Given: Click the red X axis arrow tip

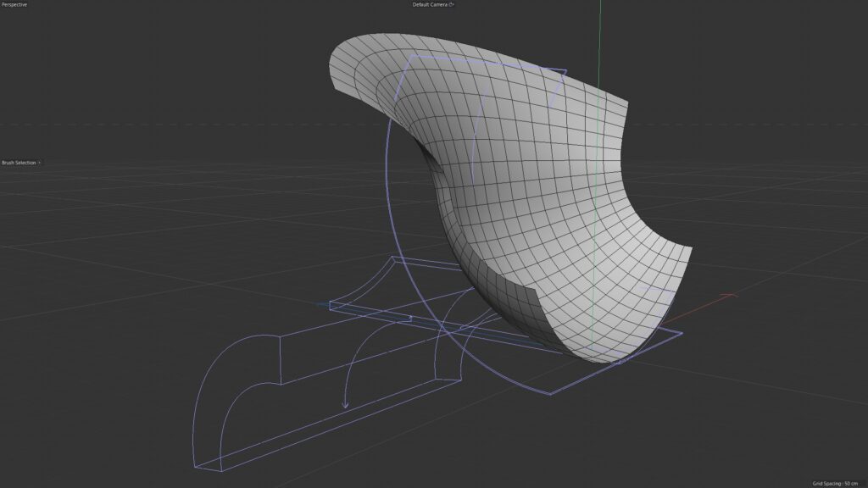Looking at the screenshot, I should pyautogui.click(x=732, y=295).
